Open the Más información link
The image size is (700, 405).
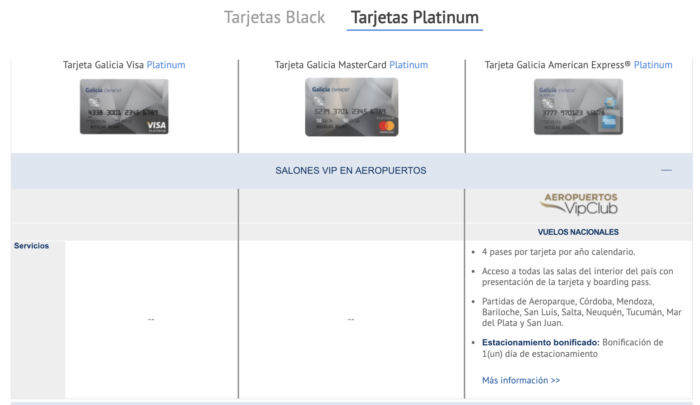pos(521,380)
